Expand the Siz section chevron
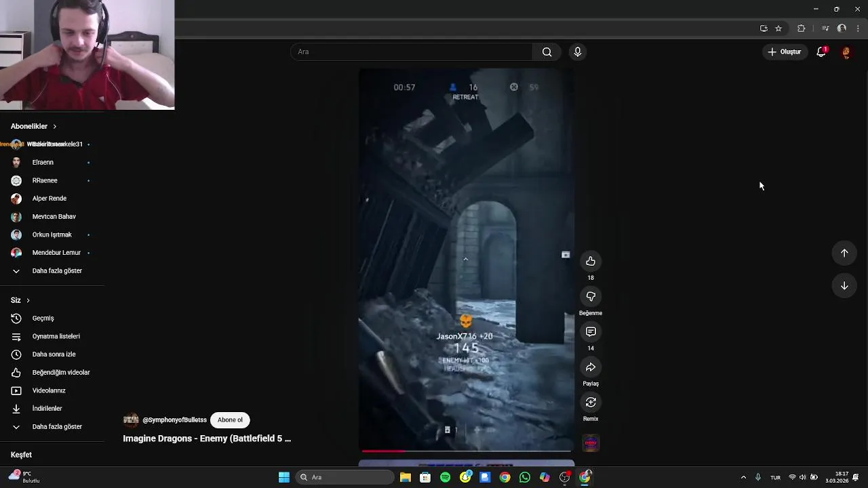Screen dimensions: 868x488 click(28, 300)
